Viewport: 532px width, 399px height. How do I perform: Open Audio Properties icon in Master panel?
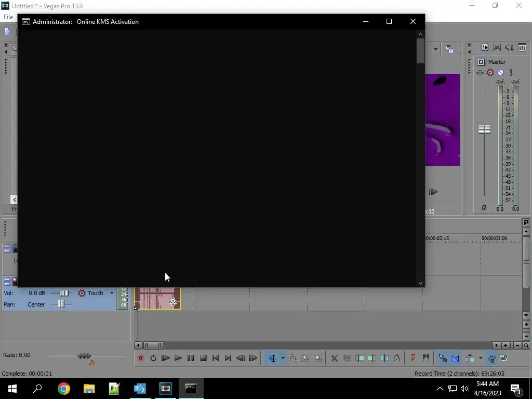click(485, 47)
